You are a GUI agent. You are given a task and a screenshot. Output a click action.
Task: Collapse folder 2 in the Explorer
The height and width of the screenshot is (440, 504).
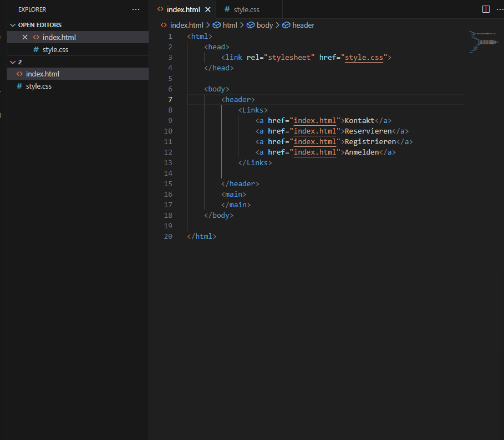click(x=12, y=62)
